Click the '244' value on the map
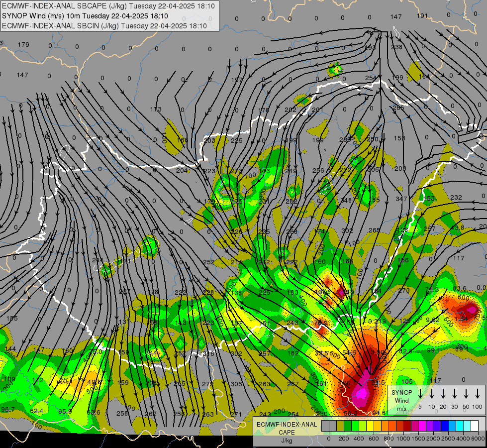Screen dimensions: 487x448 [x=98, y=260]
